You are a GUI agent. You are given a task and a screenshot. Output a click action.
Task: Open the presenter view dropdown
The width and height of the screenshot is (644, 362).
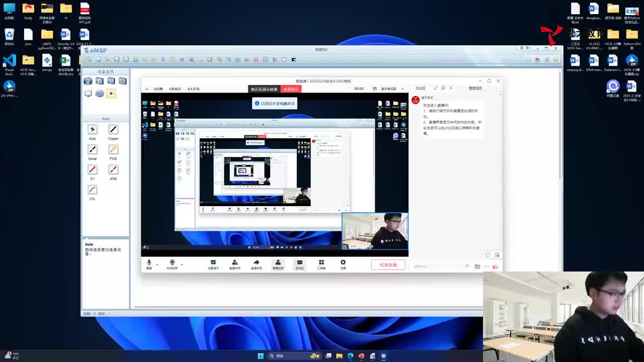coord(392,89)
